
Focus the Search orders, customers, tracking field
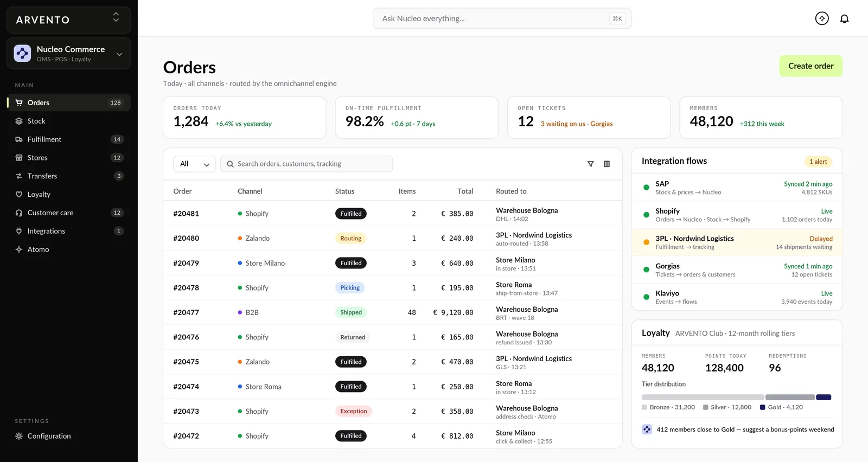[x=307, y=164]
